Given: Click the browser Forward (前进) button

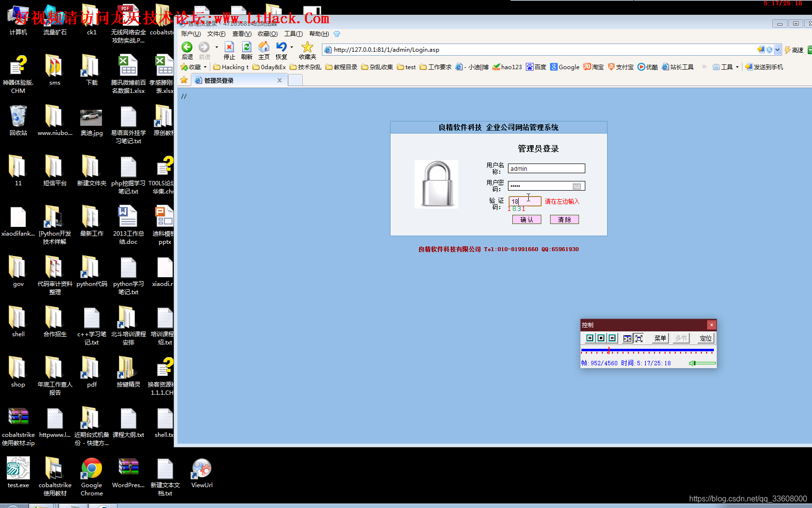Looking at the screenshot, I should [204, 50].
